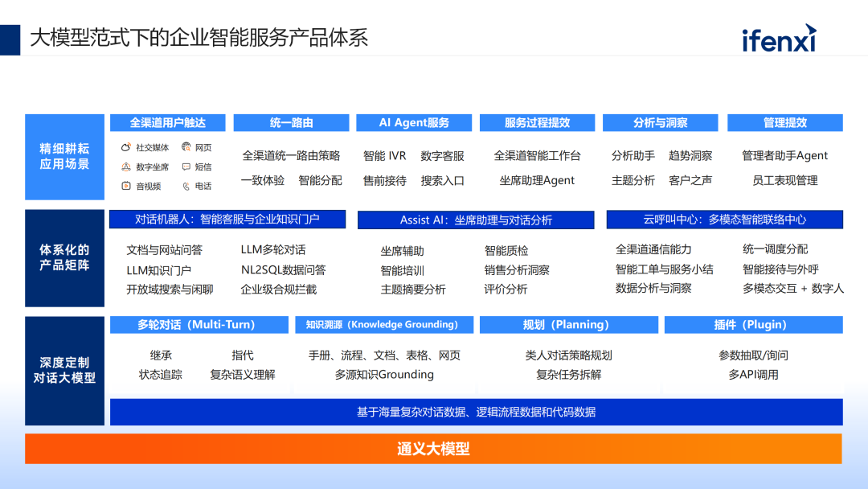Screen dimensions: 868x489
Task: Click the text 趋势洞察
Action: [690, 156]
